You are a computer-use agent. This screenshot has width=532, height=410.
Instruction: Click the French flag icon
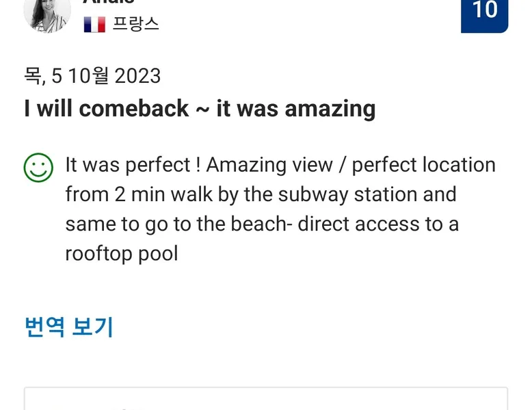pos(94,25)
